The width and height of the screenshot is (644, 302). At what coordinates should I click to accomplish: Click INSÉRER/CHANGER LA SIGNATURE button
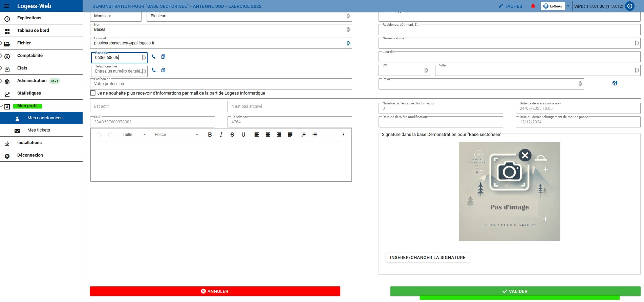pos(427,258)
